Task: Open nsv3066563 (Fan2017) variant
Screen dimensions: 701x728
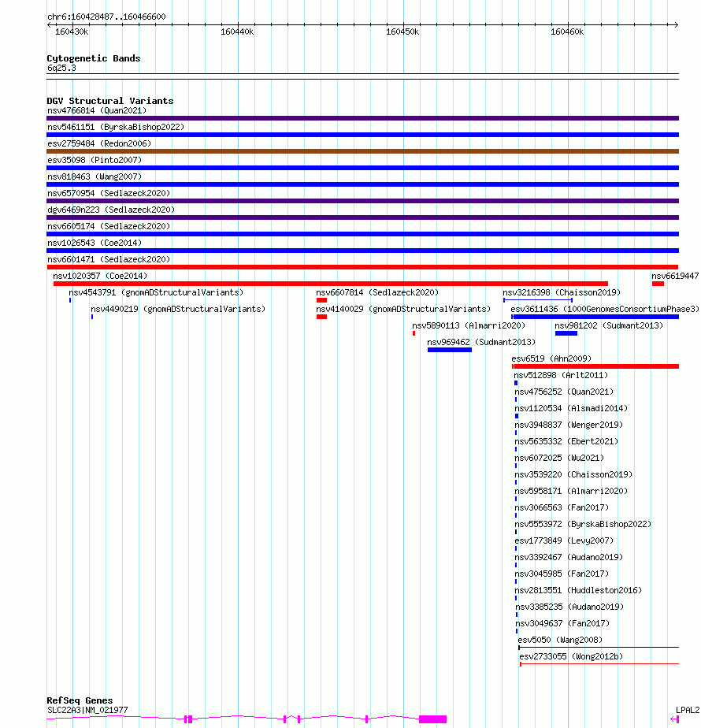Action: coord(562,507)
